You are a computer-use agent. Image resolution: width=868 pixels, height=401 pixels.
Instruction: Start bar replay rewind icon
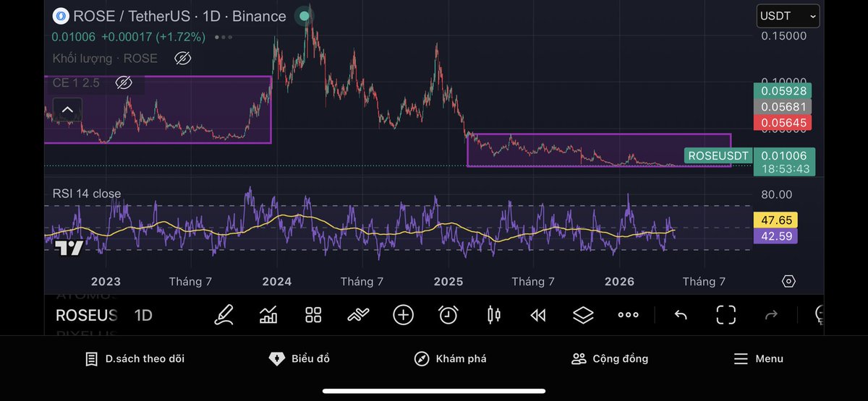[x=538, y=315]
